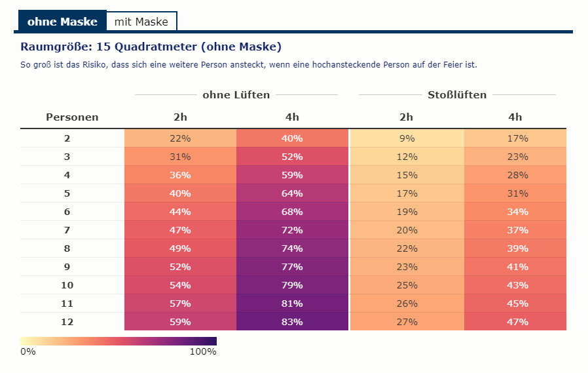This screenshot has width=588, height=373.
Task: Select the "ohne Maske" tab
Action: tap(62, 22)
